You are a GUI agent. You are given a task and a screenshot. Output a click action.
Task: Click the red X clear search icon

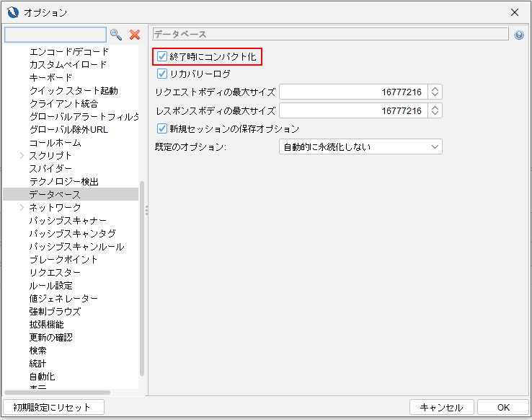[x=135, y=35]
